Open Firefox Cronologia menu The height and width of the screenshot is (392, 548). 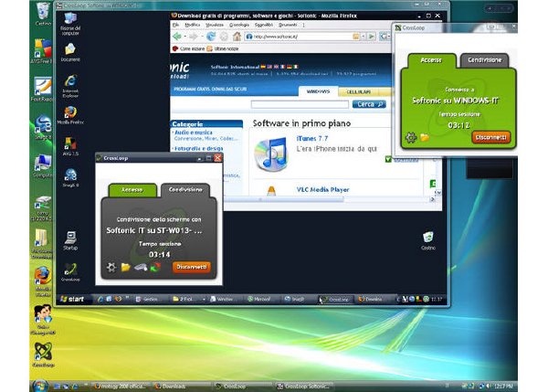(239, 25)
